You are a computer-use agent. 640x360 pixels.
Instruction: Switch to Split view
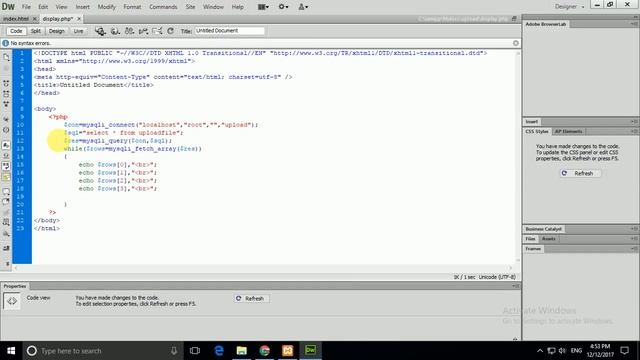36,31
